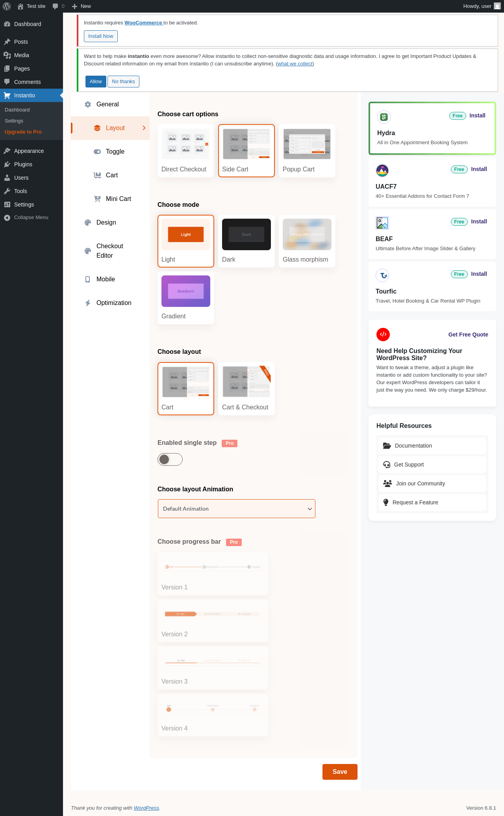Click the Tourfic plugin logo
This screenshot has width=504, height=816.
coord(382,275)
